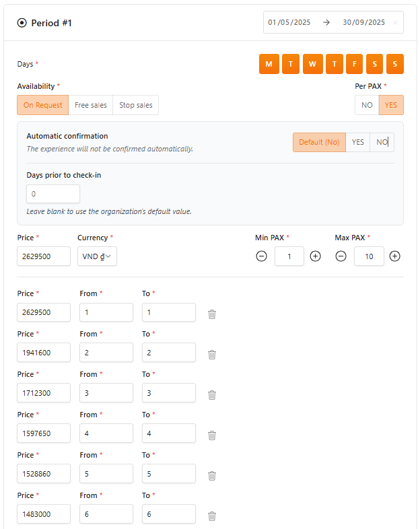
Task: Select the Period #1 radio button
Action: tap(22, 23)
